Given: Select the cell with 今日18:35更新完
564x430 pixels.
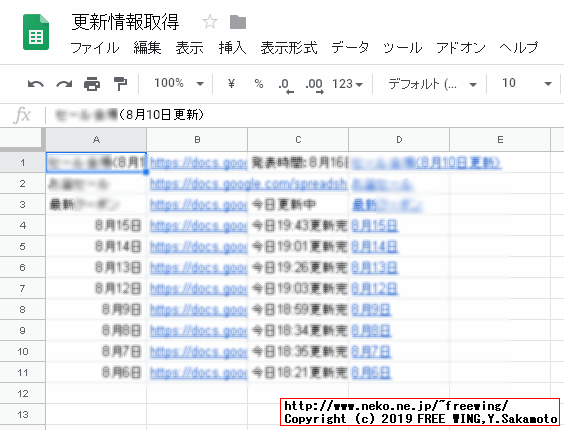Looking at the screenshot, I should pos(298,351).
